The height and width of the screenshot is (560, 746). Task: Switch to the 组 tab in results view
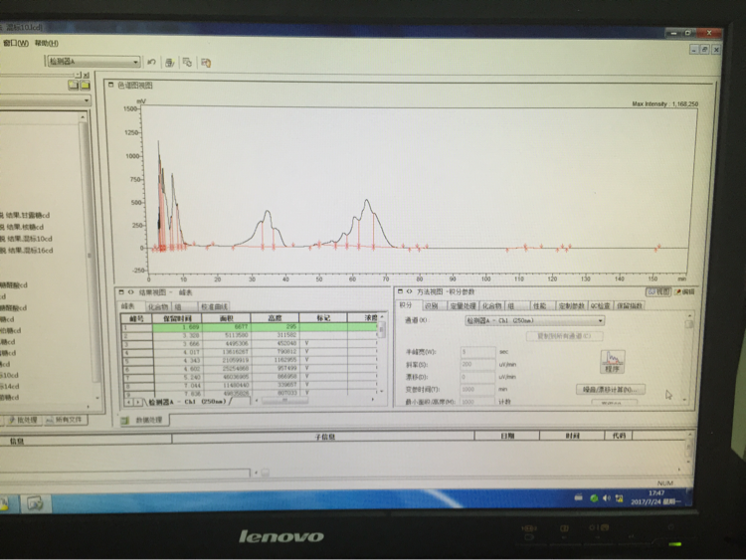[178, 307]
